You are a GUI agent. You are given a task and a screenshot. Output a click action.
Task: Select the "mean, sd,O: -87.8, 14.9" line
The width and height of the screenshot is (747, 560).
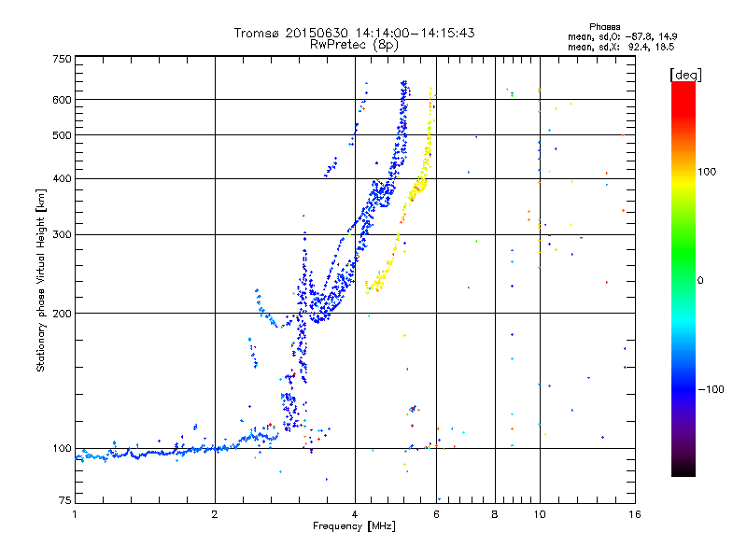point(623,36)
